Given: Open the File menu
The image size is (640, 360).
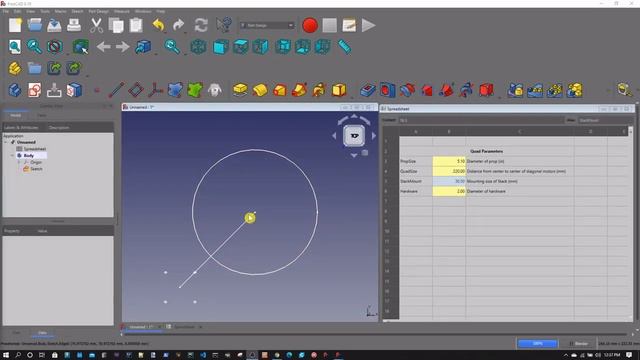Looking at the screenshot, I should click(5, 11).
